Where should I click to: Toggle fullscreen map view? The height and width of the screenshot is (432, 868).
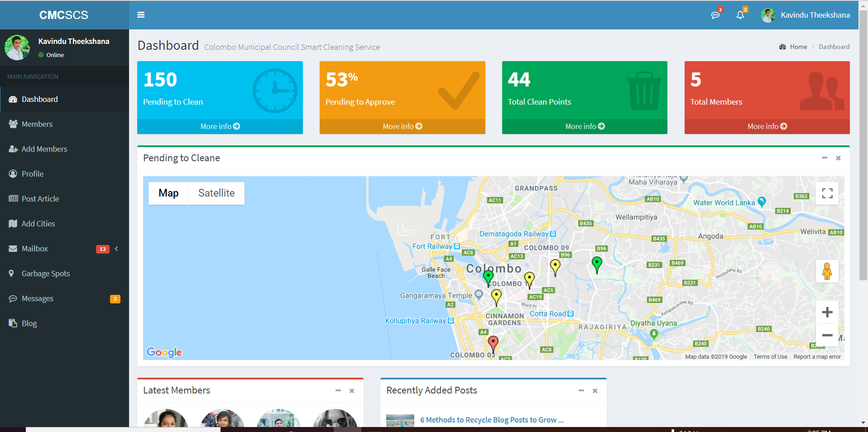(827, 193)
